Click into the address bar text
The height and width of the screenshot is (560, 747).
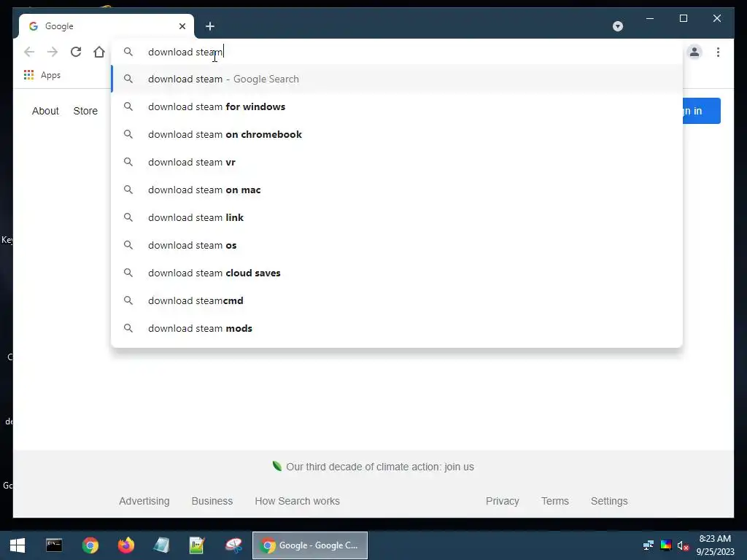(185, 52)
